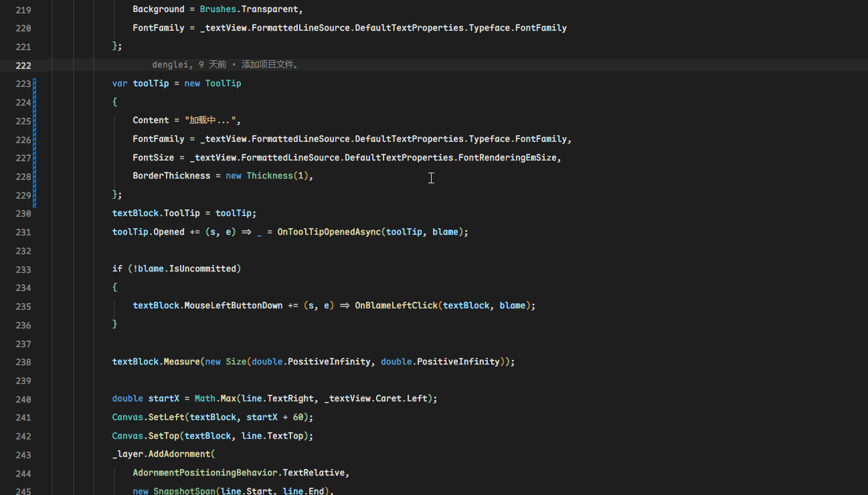Click the blame note "denglei, 9 天前"
This screenshot has height=495, width=868.
[189, 65]
